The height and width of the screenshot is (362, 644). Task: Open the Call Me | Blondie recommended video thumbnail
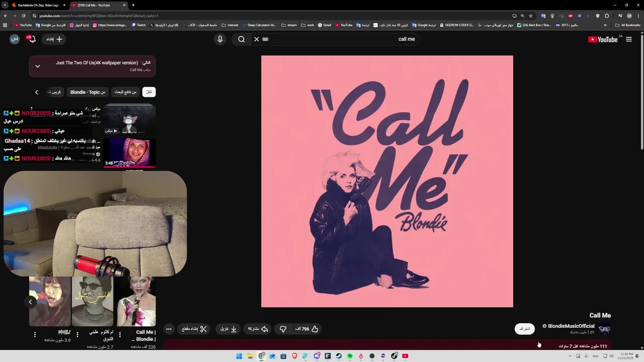(136, 301)
